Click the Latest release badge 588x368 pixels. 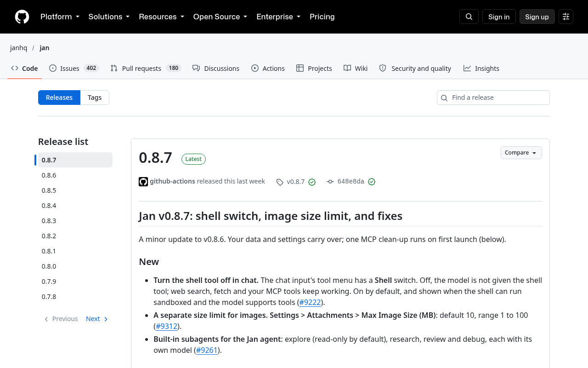coord(193,159)
